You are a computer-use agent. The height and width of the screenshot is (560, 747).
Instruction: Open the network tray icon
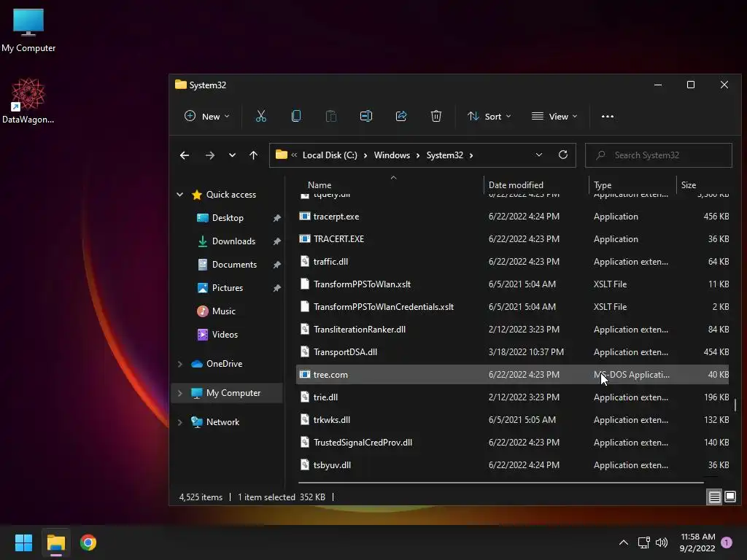643,542
